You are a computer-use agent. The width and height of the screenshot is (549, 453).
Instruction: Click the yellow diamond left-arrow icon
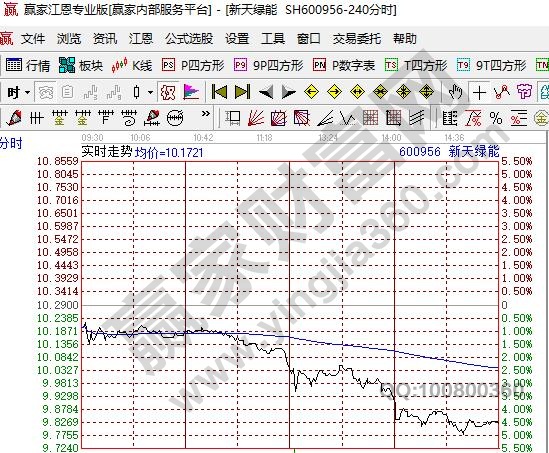(311, 92)
